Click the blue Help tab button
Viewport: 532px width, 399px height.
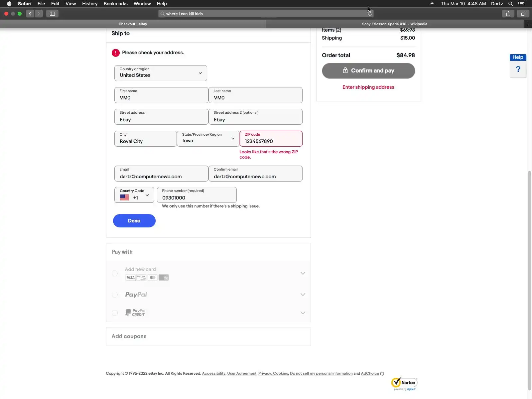(518, 57)
